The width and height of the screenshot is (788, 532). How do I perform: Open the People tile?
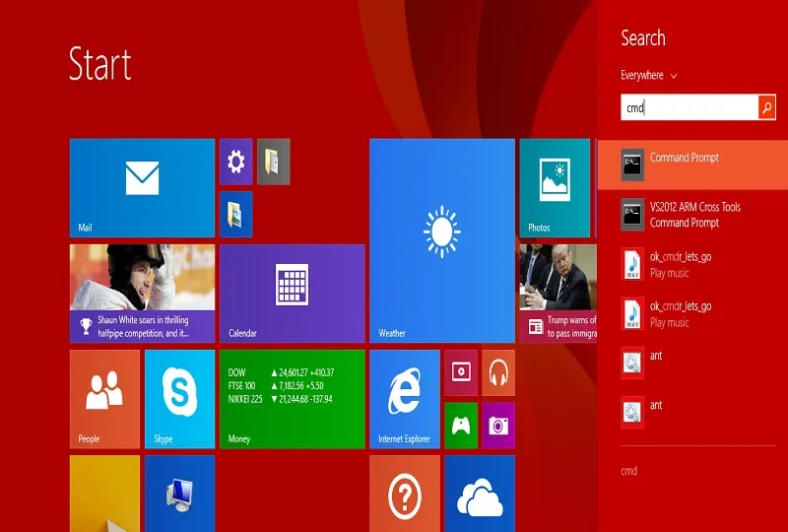[104, 399]
